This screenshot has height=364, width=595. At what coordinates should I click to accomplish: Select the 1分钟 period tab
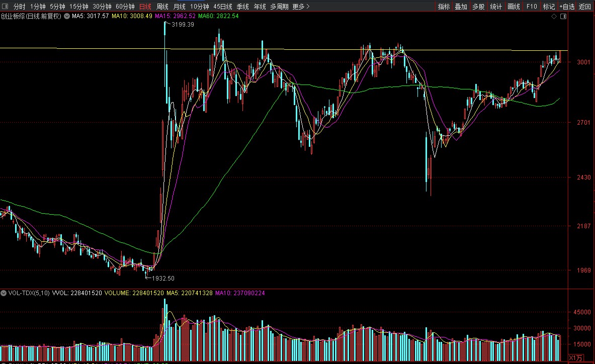click(x=38, y=7)
